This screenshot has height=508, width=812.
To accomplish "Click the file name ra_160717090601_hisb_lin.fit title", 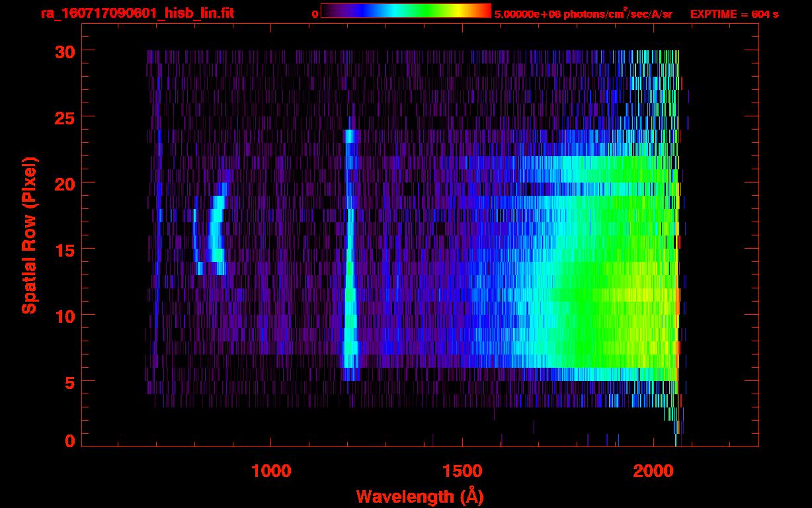I will (x=137, y=13).
